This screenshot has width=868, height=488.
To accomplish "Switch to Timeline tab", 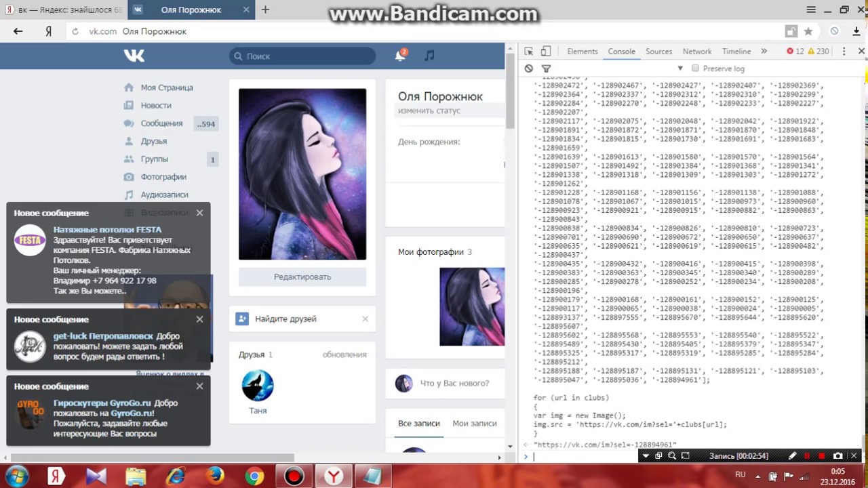I will 736,52.
